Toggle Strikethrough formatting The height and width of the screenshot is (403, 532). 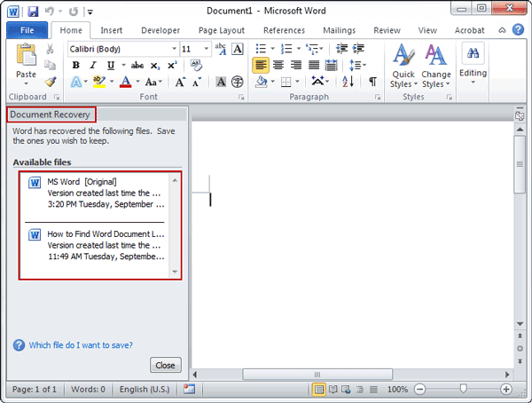[137, 65]
